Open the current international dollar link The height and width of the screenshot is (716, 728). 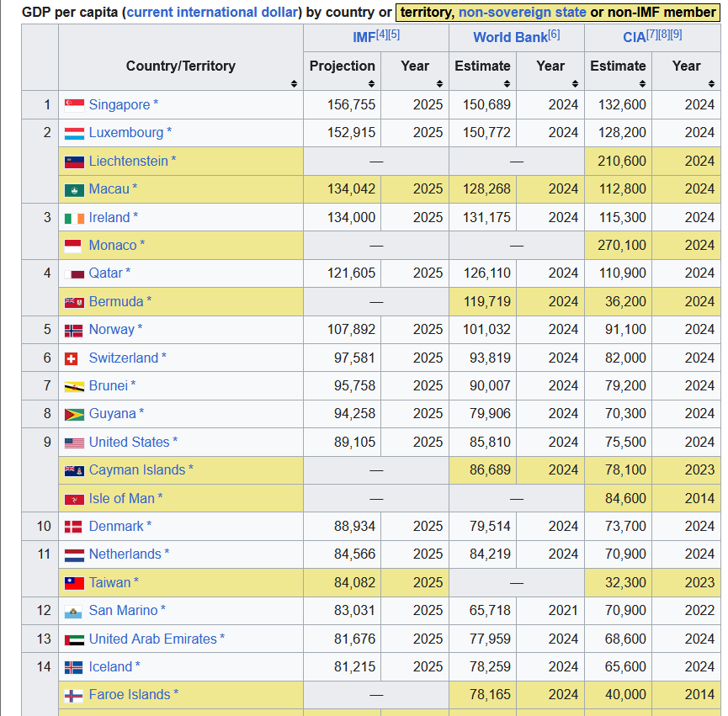click(212, 12)
